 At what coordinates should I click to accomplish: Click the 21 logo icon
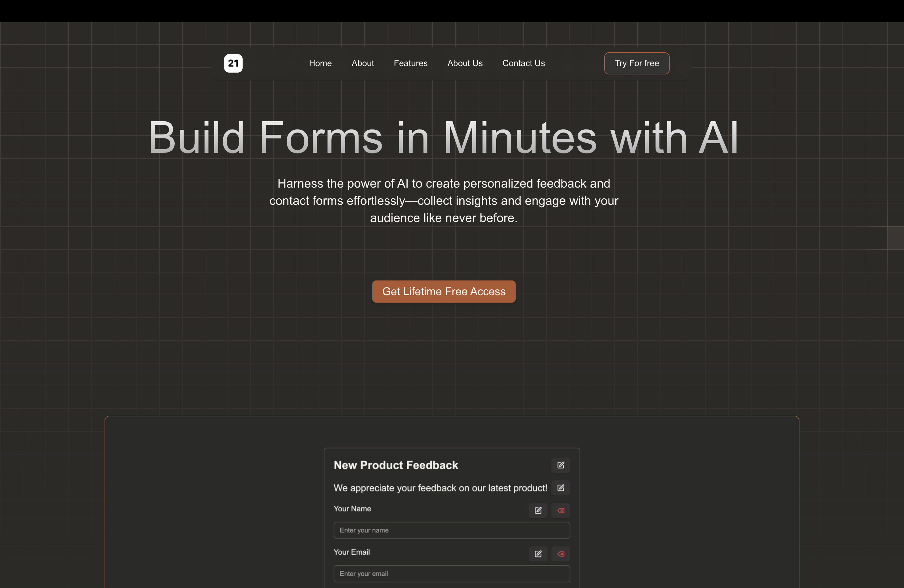pyautogui.click(x=233, y=63)
